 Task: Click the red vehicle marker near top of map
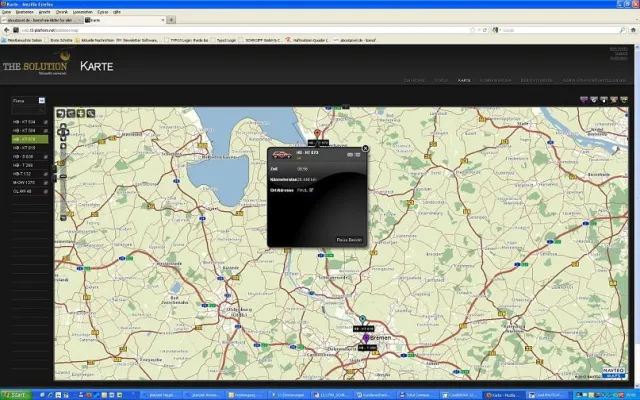point(318,132)
